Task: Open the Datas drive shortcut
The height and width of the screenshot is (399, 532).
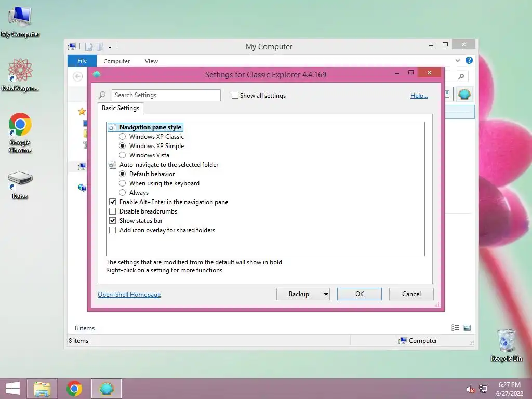Action: [x=20, y=185]
